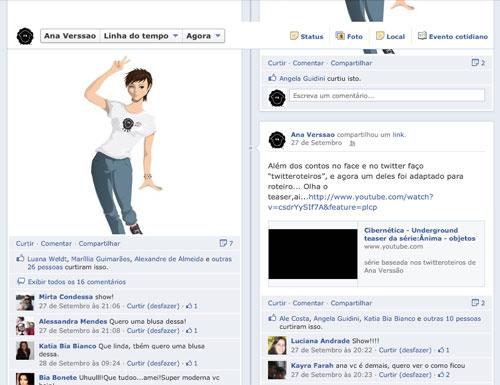Open Katia Bia Bianco's comment name link
This screenshot has height=385, width=500.
tap(67, 346)
